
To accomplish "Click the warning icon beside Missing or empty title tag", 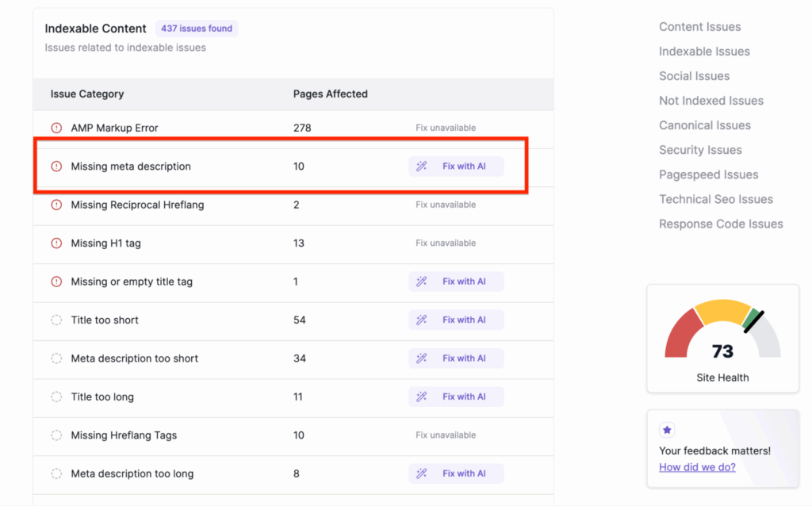I will coord(56,282).
